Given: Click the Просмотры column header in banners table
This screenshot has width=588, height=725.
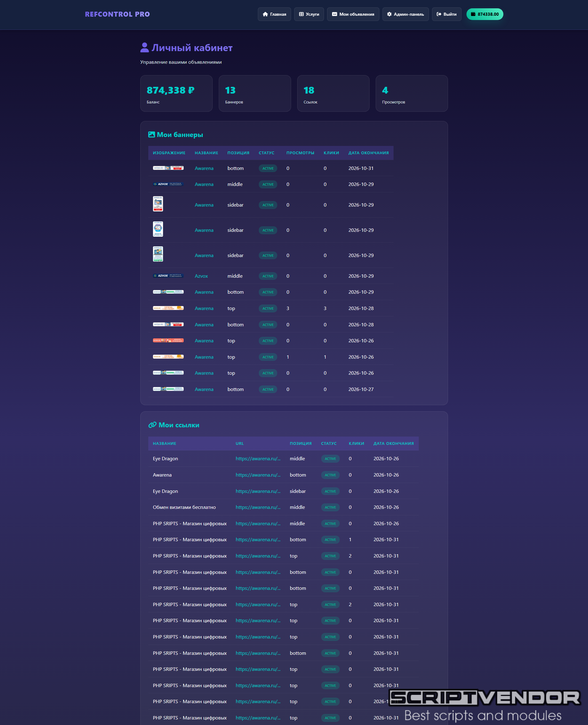Looking at the screenshot, I should 300,153.
